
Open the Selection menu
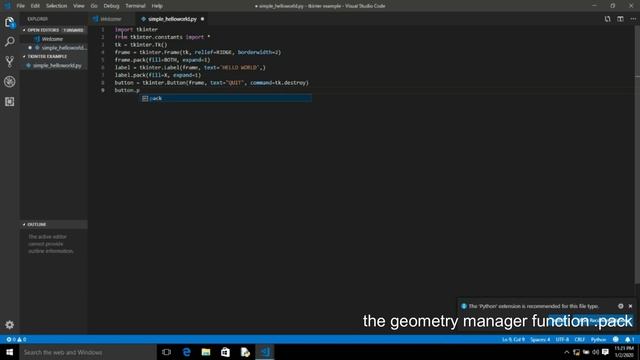point(56,6)
